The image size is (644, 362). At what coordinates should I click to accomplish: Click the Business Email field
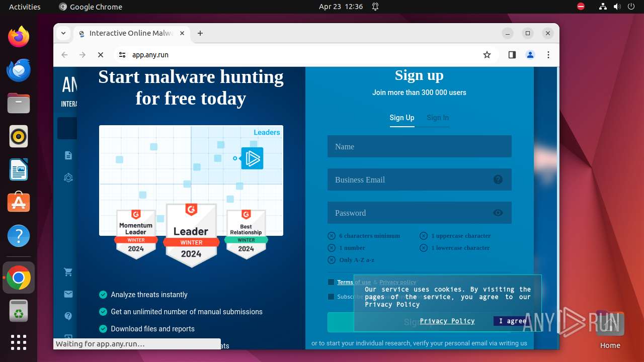click(420, 179)
